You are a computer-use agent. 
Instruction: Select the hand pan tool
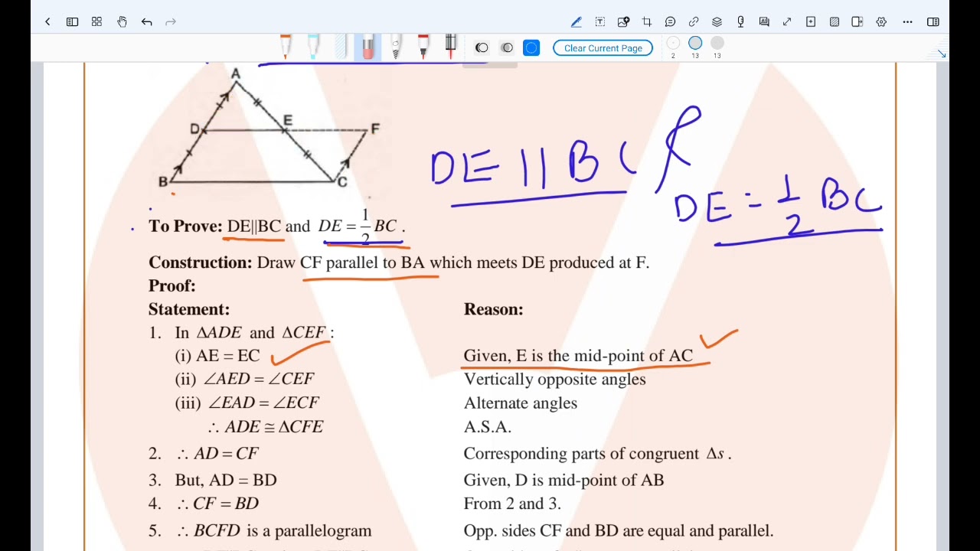point(122,22)
